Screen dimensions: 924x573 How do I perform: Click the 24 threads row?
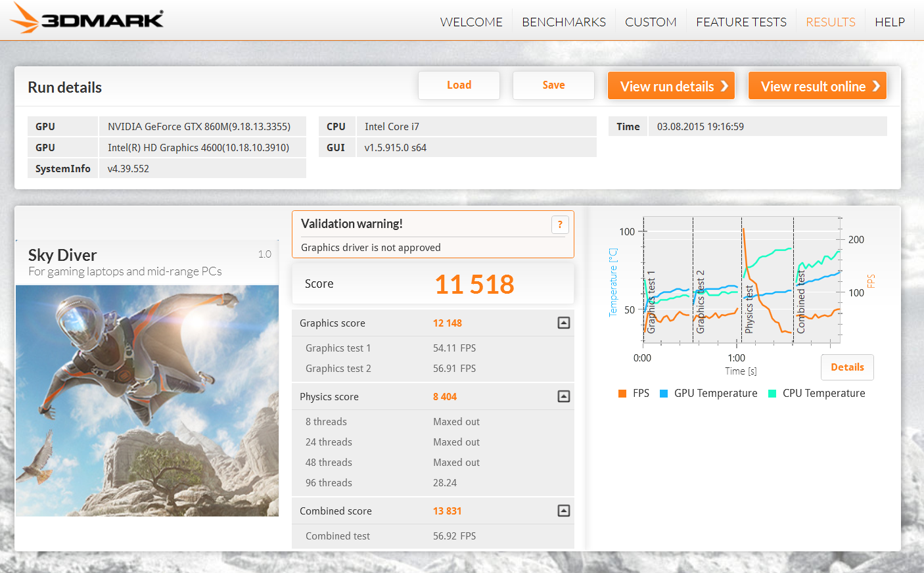tap(433, 442)
